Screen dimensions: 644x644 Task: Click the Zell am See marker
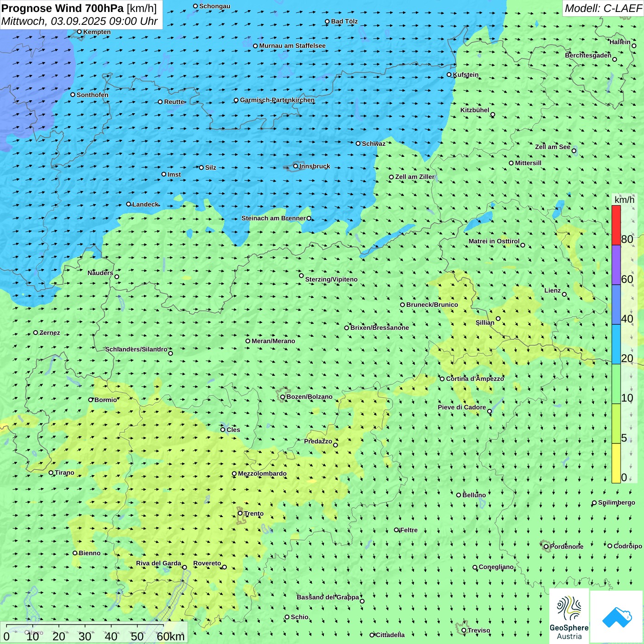tap(574, 150)
